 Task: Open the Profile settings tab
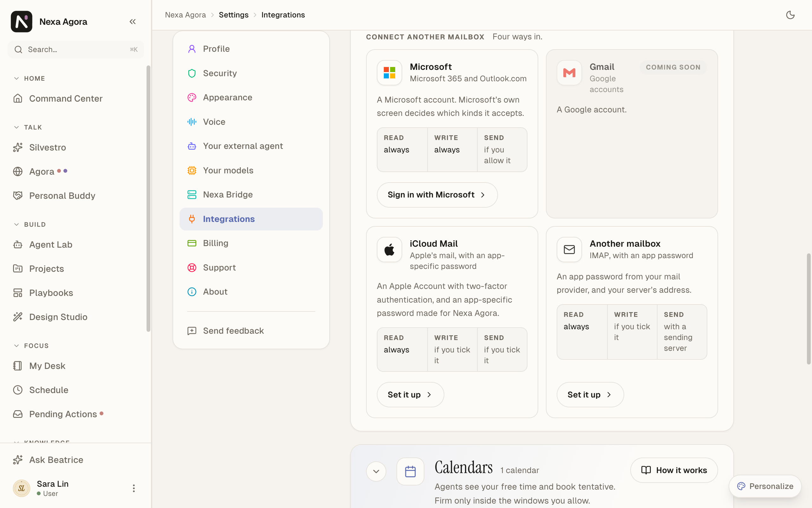coord(251,49)
